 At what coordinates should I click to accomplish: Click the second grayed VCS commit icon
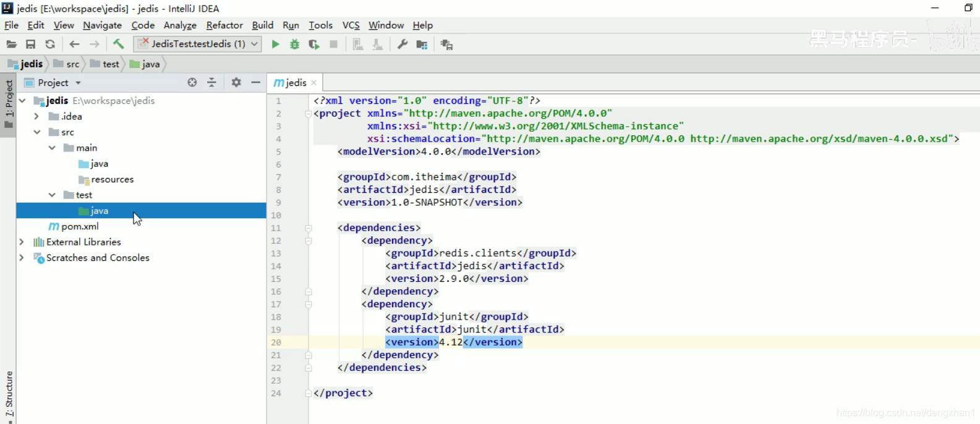(x=377, y=45)
